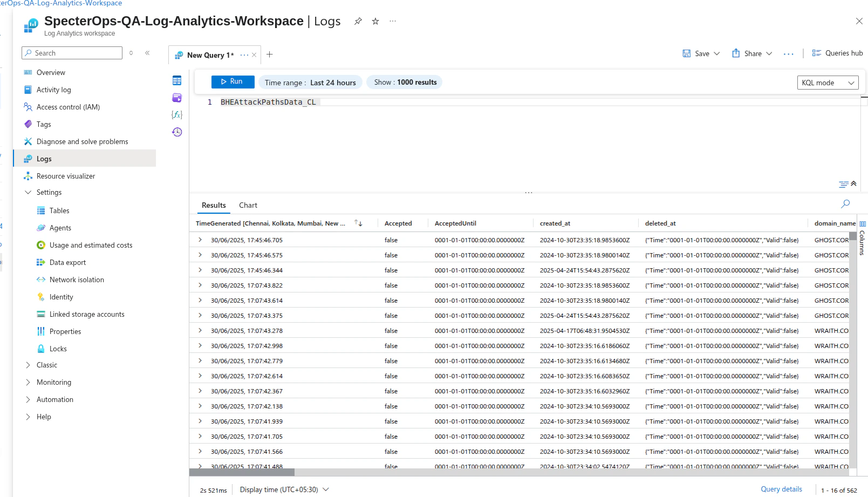Toggle sort order on TimeGenerated column

point(358,223)
